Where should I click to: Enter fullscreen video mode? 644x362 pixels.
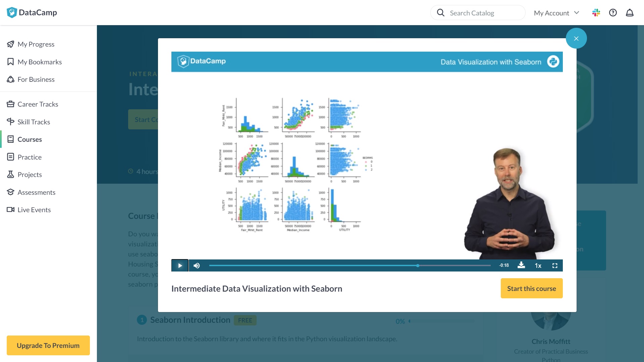pos(555,265)
